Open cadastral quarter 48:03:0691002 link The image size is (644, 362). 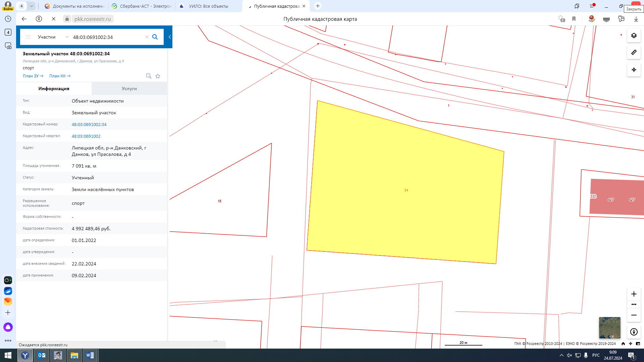coord(86,136)
